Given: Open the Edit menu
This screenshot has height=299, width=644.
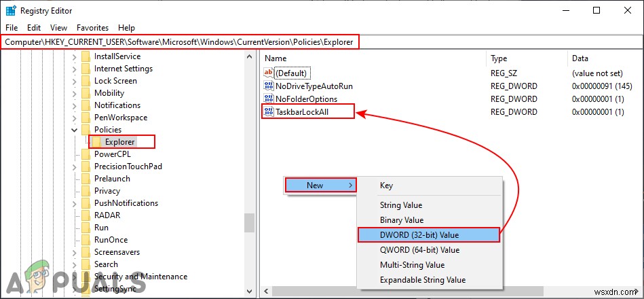Looking at the screenshot, I should click(x=34, y=28).
